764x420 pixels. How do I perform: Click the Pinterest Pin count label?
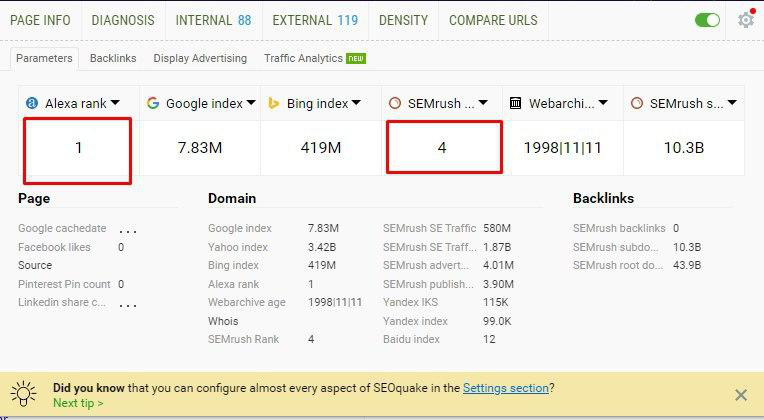[x=64, y=284]
